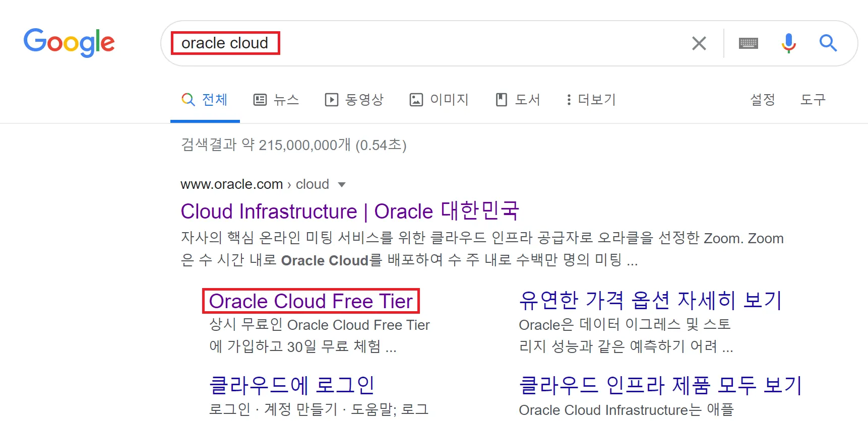Click snippet text 상시 무료인 Oracle Cloud Free Tier
The width and height of the screenshot is (868, 425).
click(x=320, y=325)
